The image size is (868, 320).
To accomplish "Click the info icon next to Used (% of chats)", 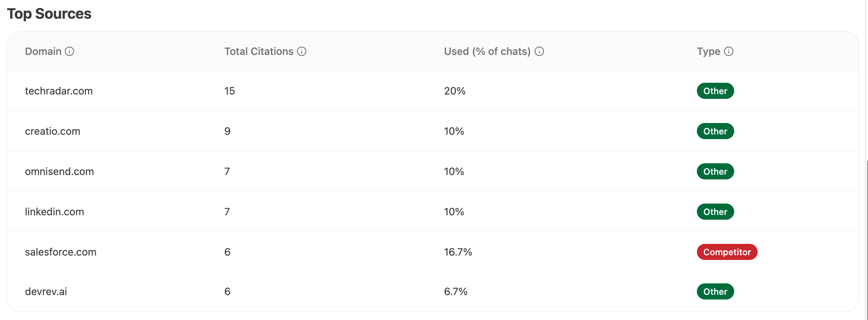I will point(539,52).
